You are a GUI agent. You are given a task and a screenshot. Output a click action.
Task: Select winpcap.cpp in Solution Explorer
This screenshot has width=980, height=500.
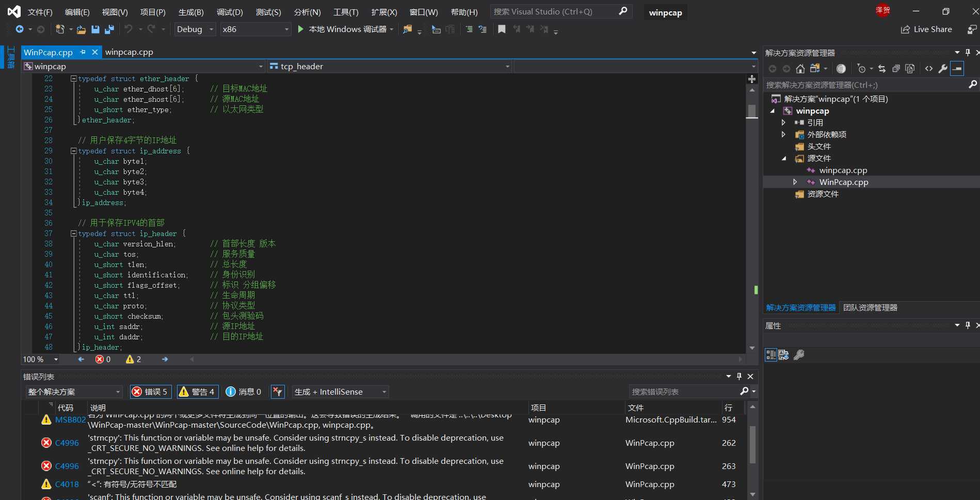pos(843,170)
